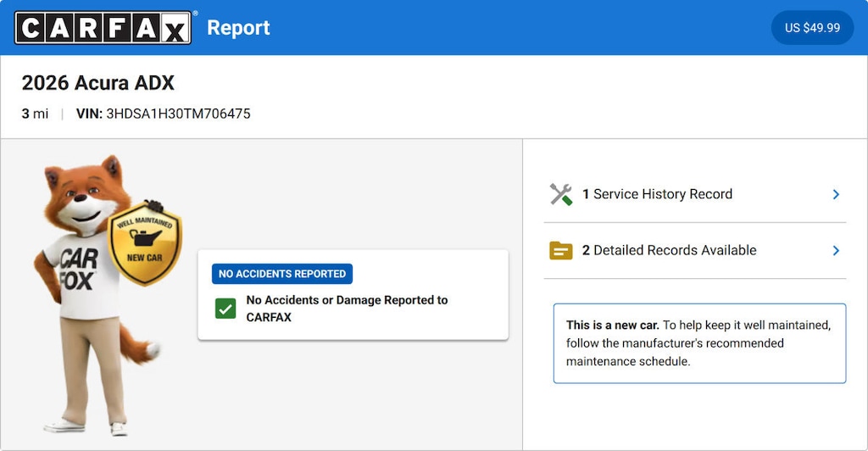This screenshot has width=868, height=451.
Task: Click the 2026 Acura ADX title
Action: coord(98,83)
